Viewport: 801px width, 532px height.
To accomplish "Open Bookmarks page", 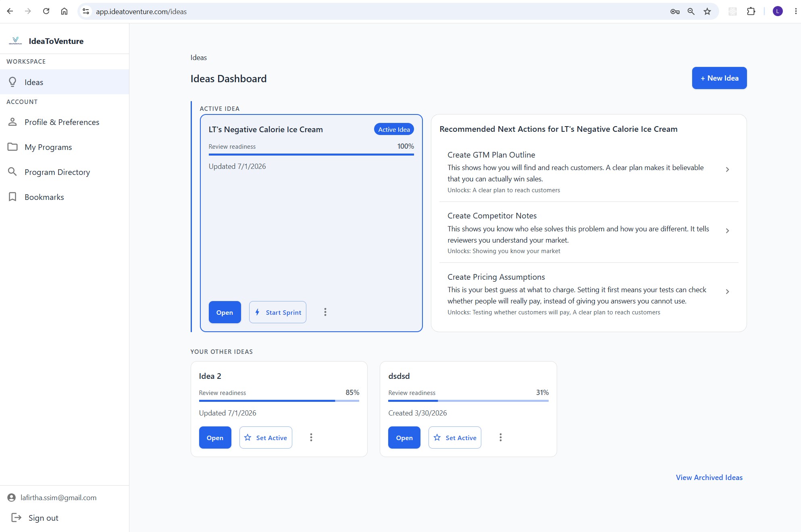I will click(x=64, y=197).
